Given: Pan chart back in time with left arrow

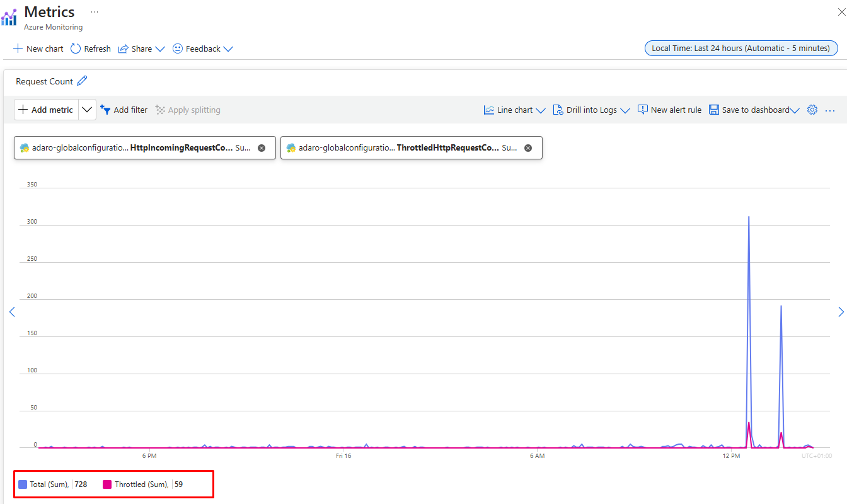Looking at the screenshot, I should pyautogui.click(x=11, y=312).
